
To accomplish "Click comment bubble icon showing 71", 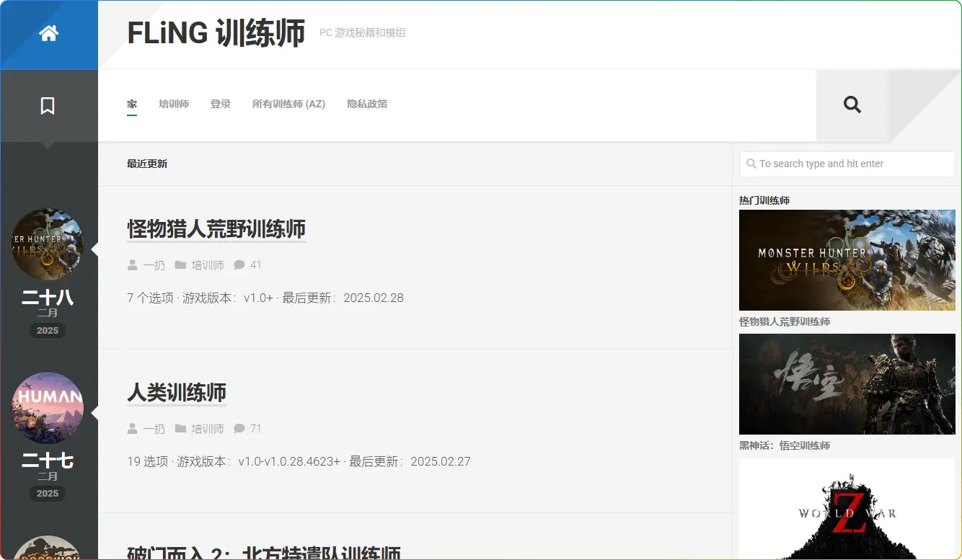I will click(x=239, y=429).
